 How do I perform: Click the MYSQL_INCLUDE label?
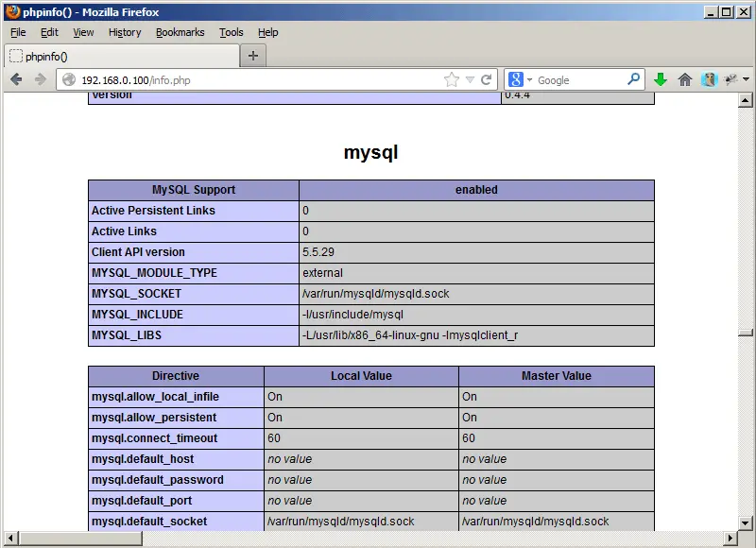137,315
